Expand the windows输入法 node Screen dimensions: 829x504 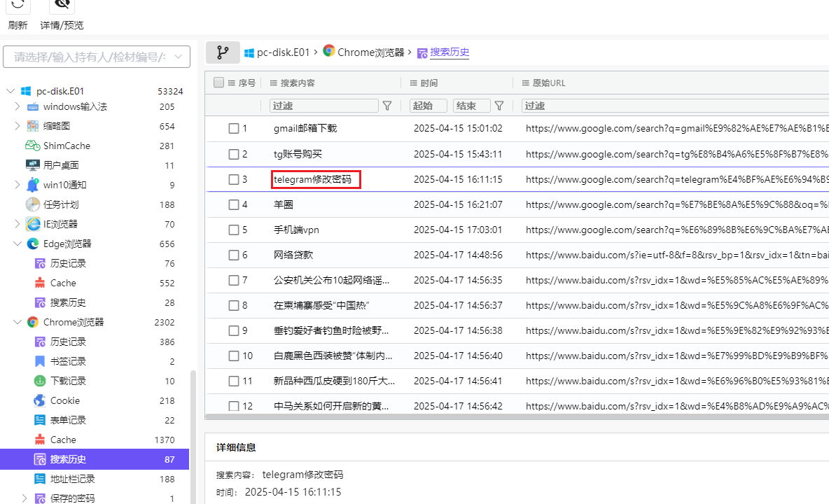click(17, 106)
